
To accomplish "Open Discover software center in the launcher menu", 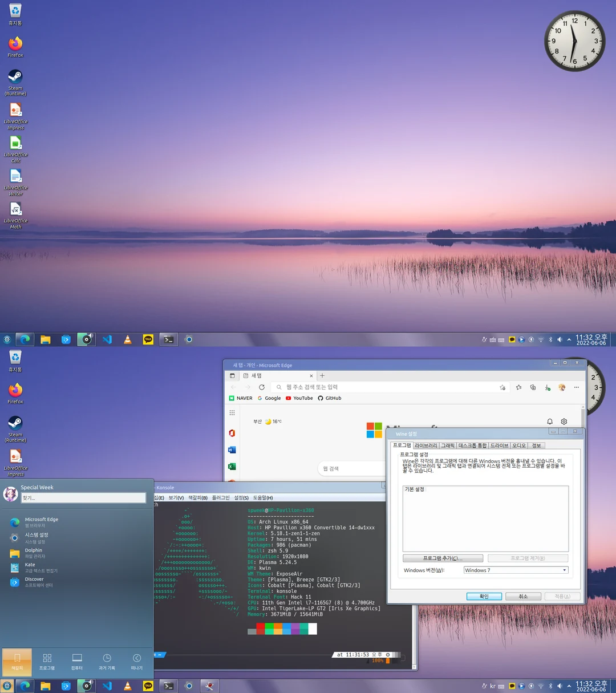I will [x=34, y=581].
